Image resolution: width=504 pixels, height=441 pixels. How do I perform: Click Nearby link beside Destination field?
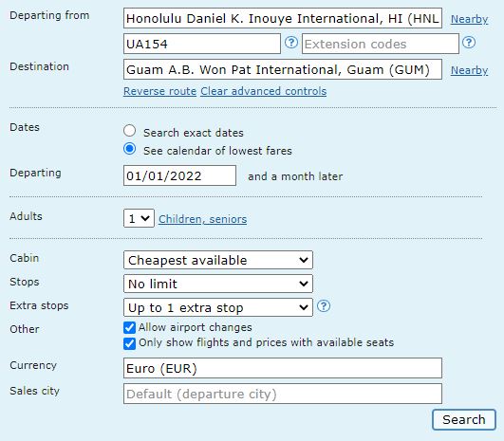[469, 70]
